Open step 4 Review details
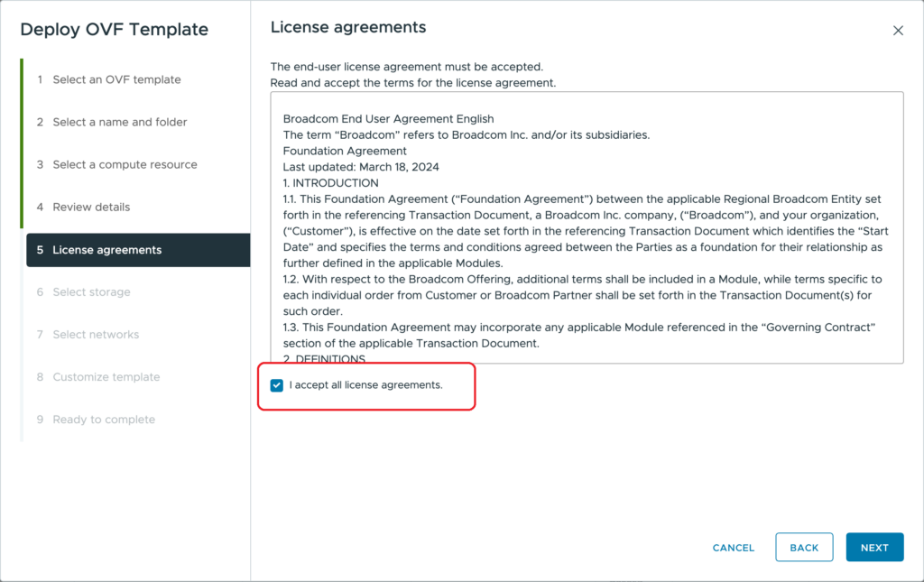This screenshot has width=924, height=582. 91,207
